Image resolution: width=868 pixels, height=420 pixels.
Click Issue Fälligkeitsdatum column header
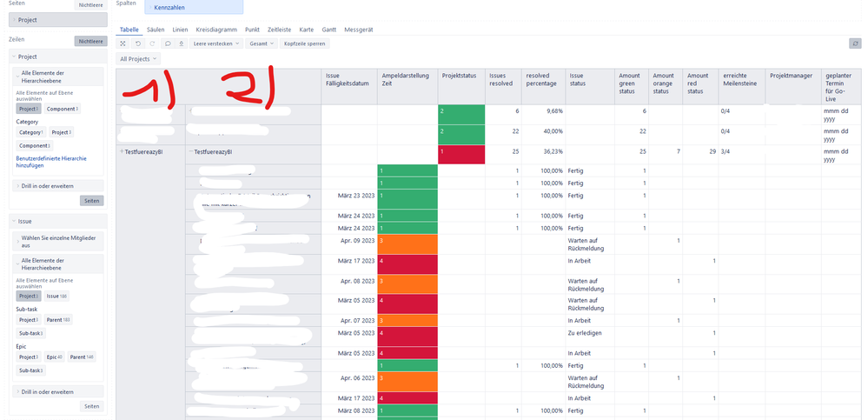coord(349,86)
